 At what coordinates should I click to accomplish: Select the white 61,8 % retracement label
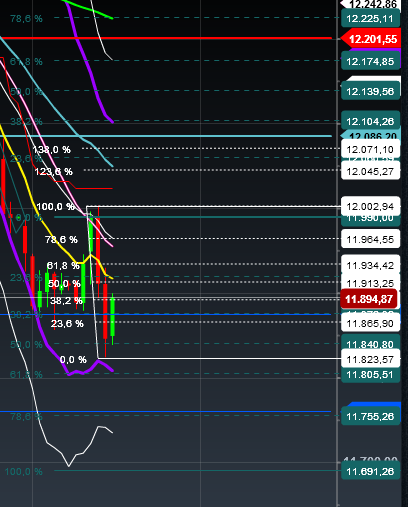tap(63, 266)
